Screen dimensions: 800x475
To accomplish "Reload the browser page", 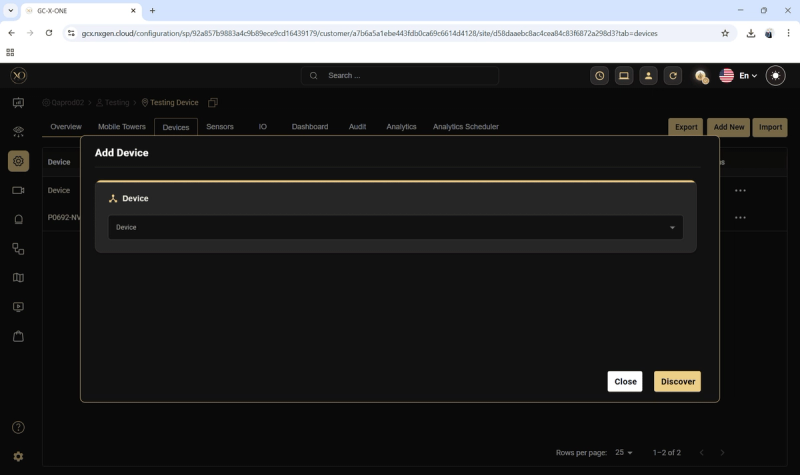I will point(49,33).
